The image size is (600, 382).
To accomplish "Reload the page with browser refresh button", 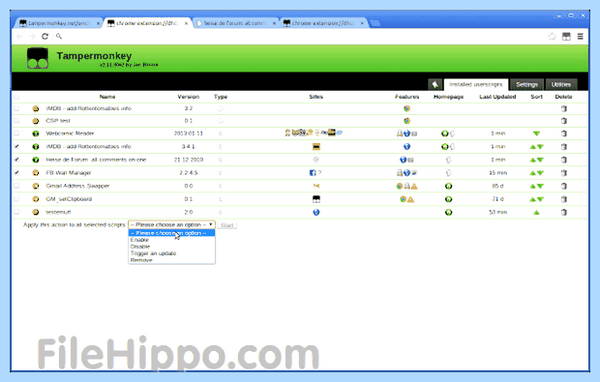I will 45,36.
